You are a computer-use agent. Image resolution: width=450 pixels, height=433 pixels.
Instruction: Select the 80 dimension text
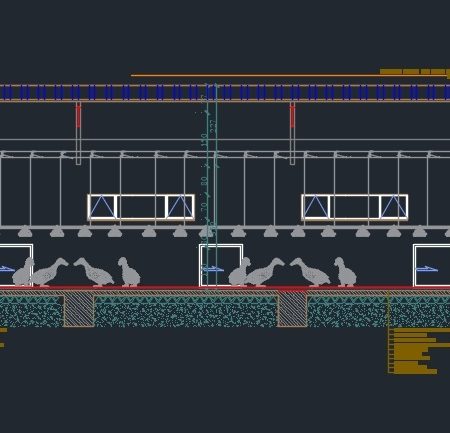204,181
